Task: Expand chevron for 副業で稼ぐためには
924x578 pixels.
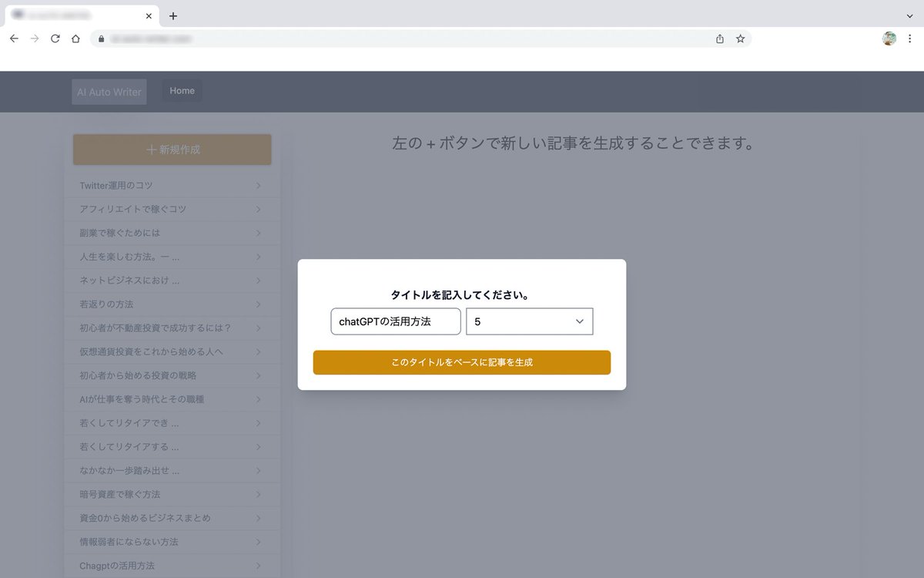Action: [x=258, y=233]
